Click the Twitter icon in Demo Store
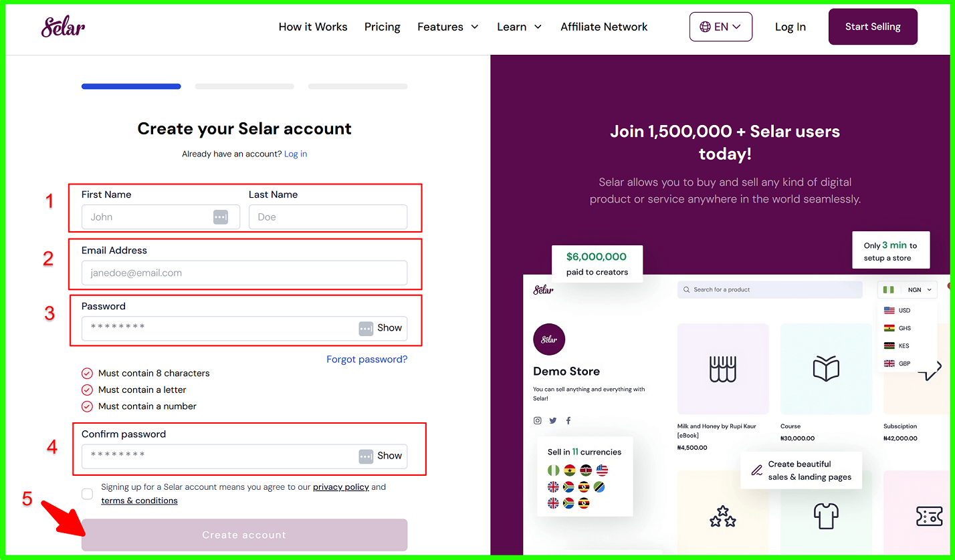Viewport: 955px width, 560px height. tap(553, 420)
